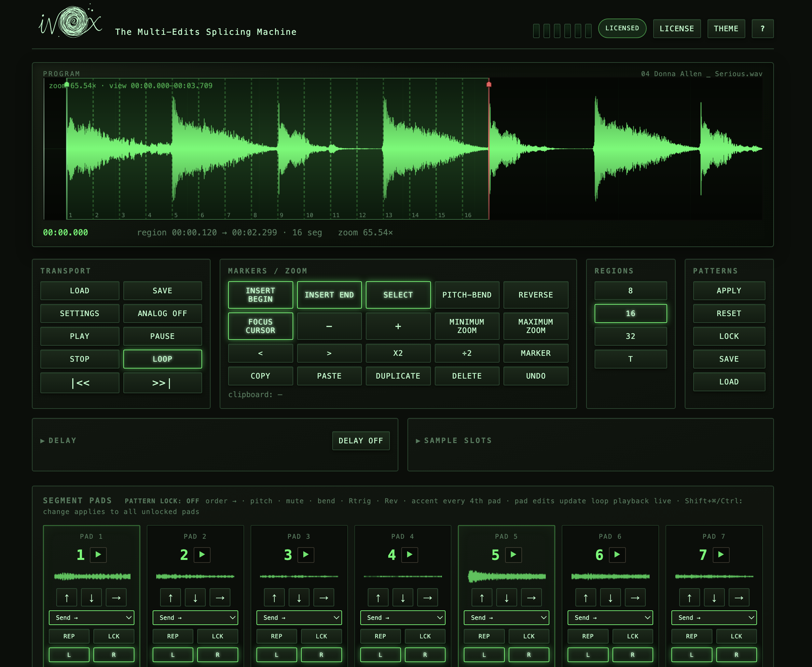Click the DUPLICATE button
Screen dimensions: 812x667
pyautogui.click(x=398, y=376)
